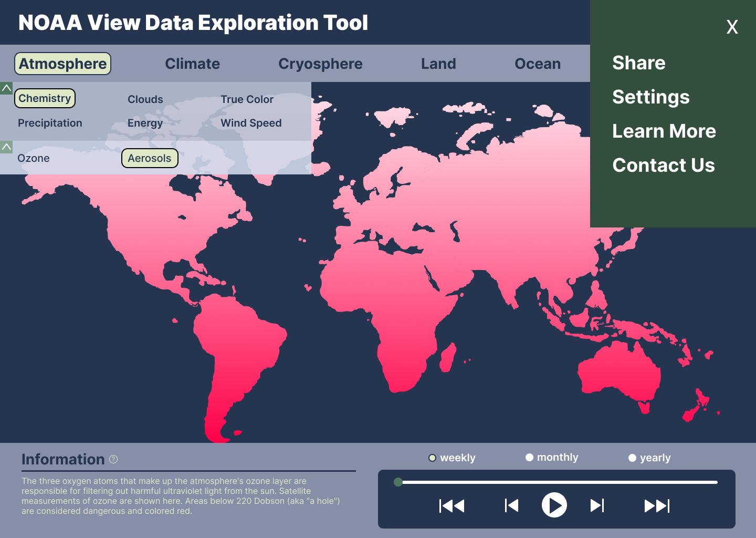Click Contact Us in side menu

(664, 165)
